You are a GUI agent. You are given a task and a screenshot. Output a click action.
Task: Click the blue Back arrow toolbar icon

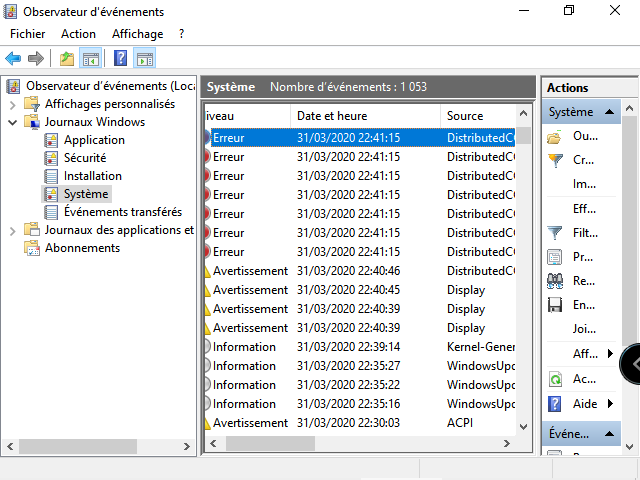point(13,58)
